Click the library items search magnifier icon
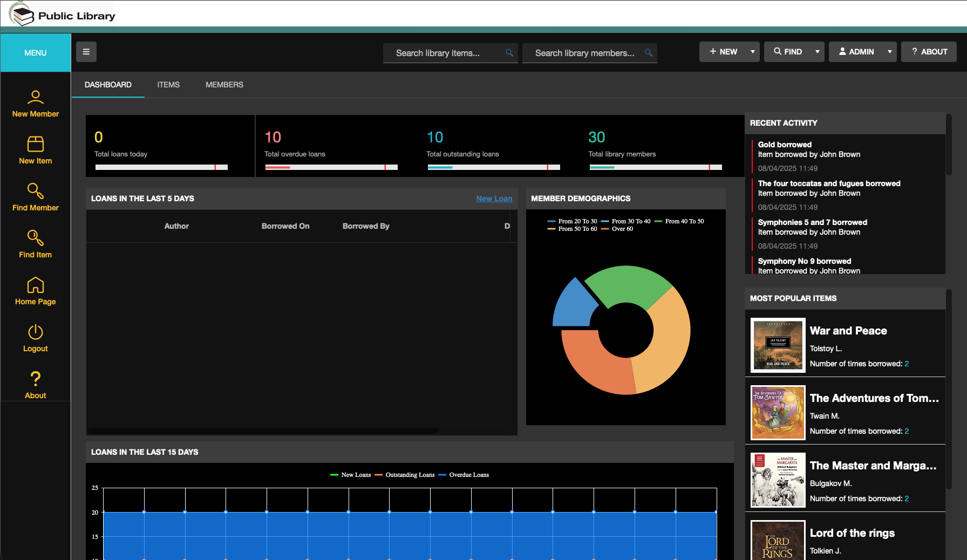This screenshot has width=967, height=560. 509,53
